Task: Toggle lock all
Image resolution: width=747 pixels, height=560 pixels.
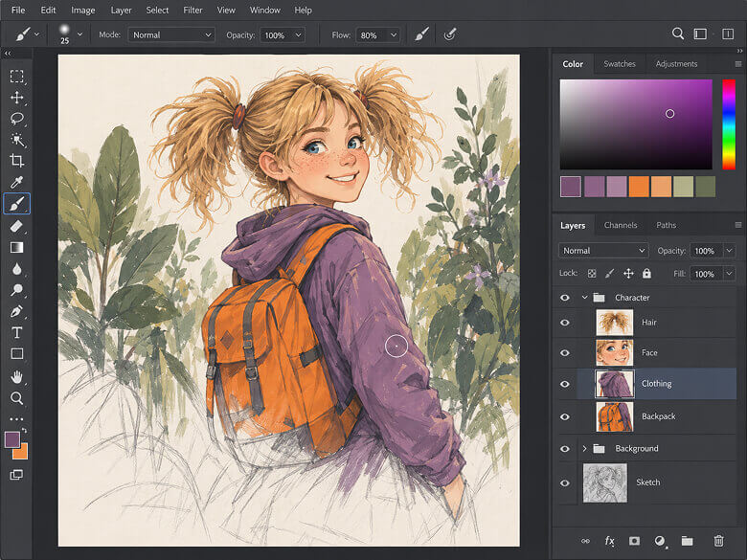Action: tap(646, 274)
